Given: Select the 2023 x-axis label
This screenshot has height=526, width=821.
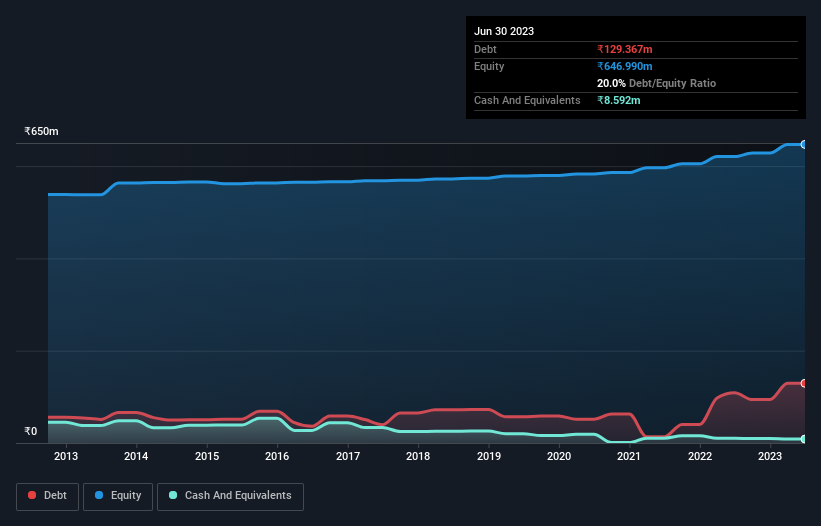Looking at the screenshot, I should tap(770, 456).
